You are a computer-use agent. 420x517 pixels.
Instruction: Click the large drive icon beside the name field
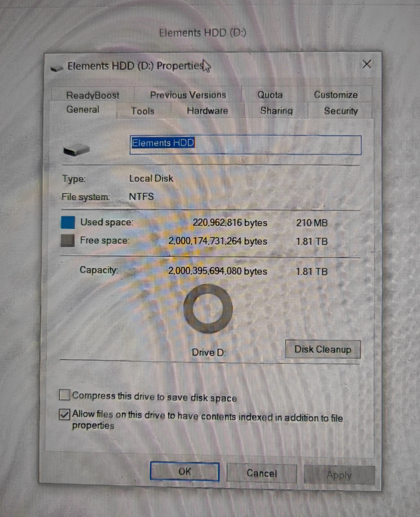[77, 150]
